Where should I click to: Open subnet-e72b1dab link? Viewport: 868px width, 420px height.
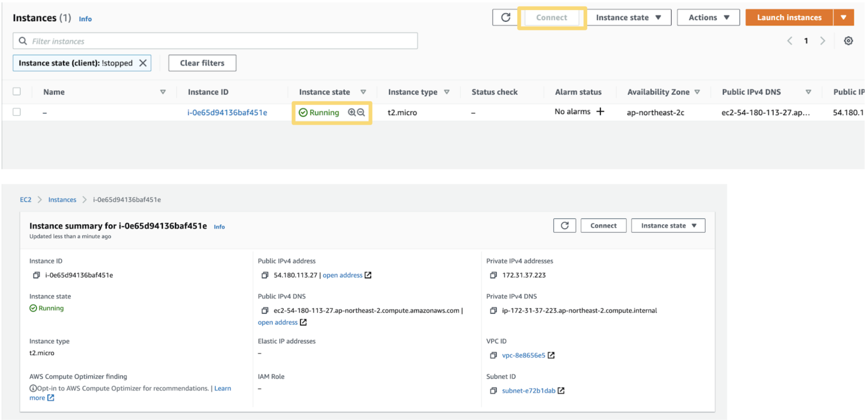[x=528, y=391]
